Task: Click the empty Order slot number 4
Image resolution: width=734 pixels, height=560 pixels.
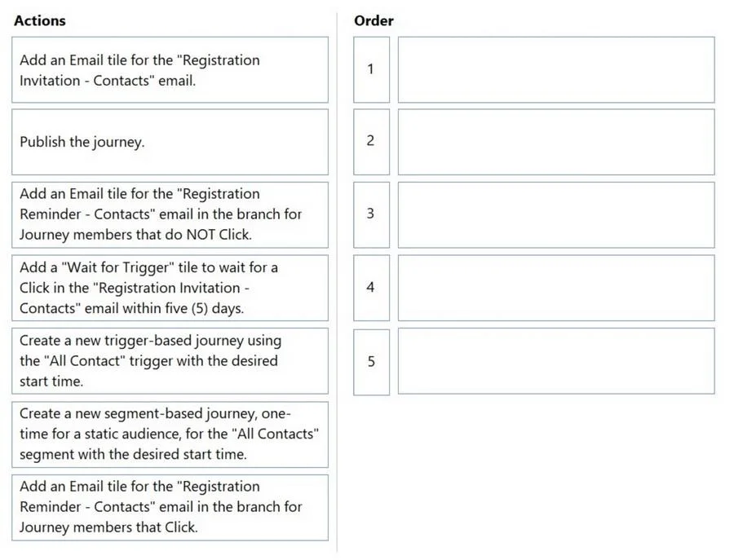Action: [556, 288]
